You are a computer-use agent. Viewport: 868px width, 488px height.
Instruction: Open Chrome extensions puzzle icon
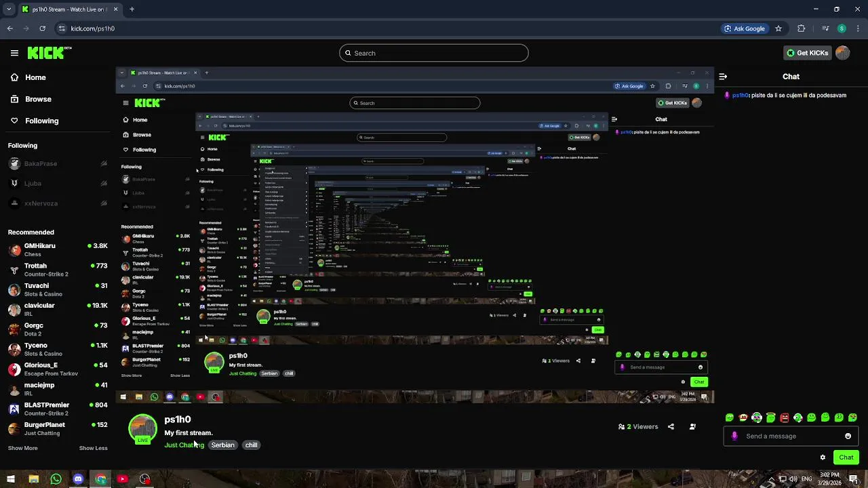click(x=802, y=28)
